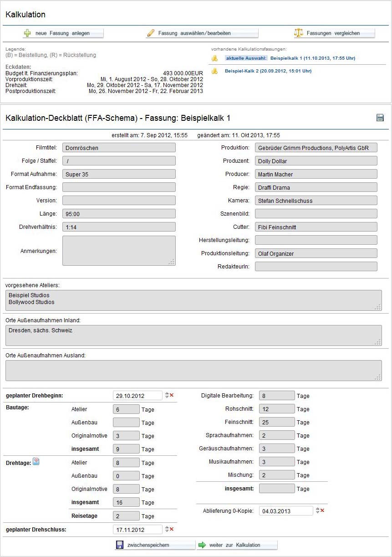This screenshot has height=557, width=392.
Task: Save progress with zwischenspeichern button
Action: pos(155,545)
